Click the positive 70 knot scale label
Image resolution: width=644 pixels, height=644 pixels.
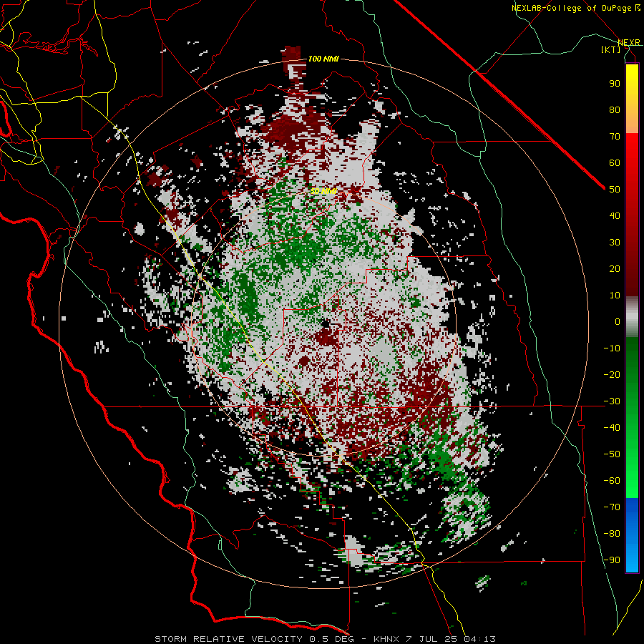click(x=615, y=137)
